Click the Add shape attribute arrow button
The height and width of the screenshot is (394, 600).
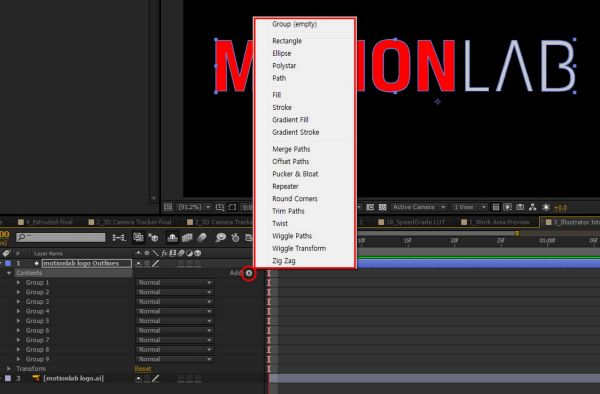pos(249,273)
